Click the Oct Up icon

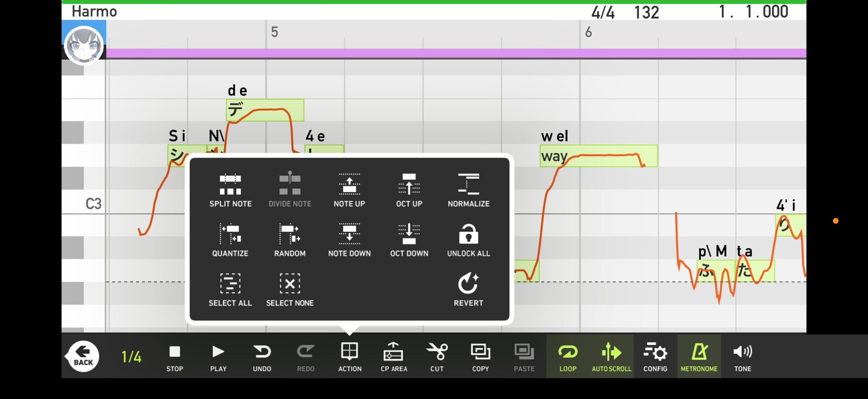click(409, 185)
